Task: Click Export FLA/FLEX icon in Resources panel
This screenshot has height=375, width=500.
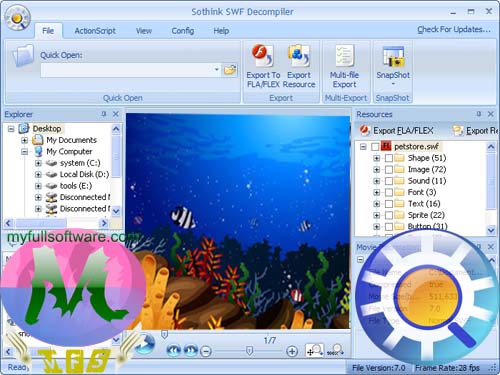Action: click(x=365, y=130)
